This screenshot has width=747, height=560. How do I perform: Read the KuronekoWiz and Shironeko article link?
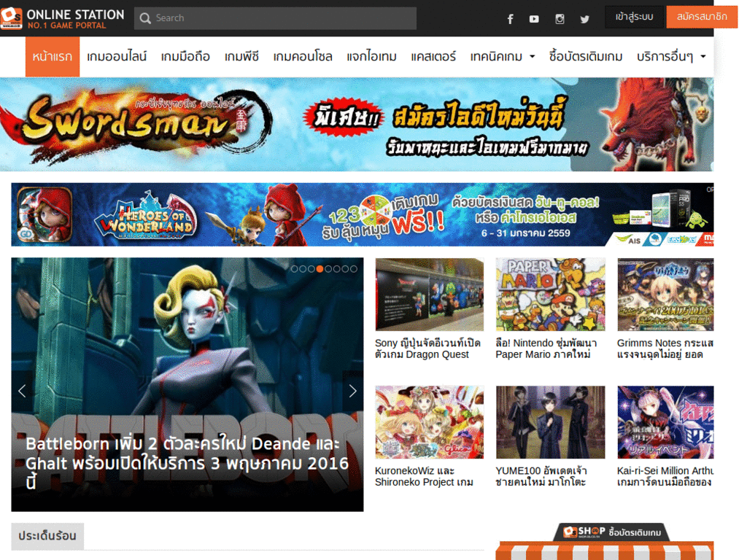pyautogui.click(x=424, y=476)
